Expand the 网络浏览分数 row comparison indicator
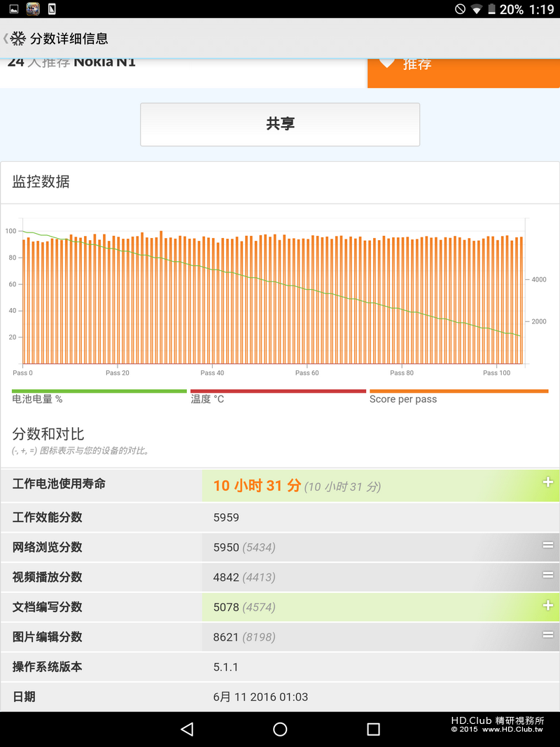This screenshot has width=560, height=747. click(x=547, y=545)
